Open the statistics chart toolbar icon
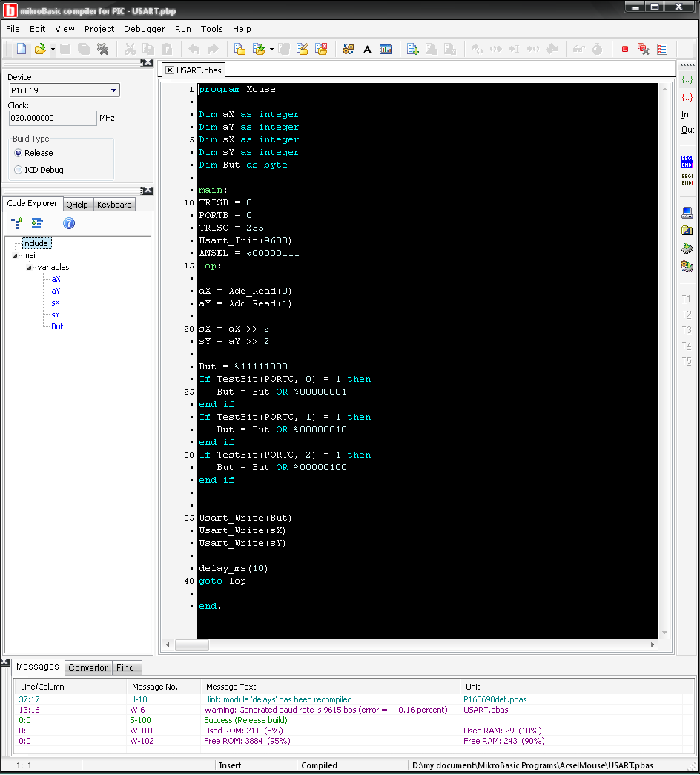700x775 pixels. [x=386, y=49]
